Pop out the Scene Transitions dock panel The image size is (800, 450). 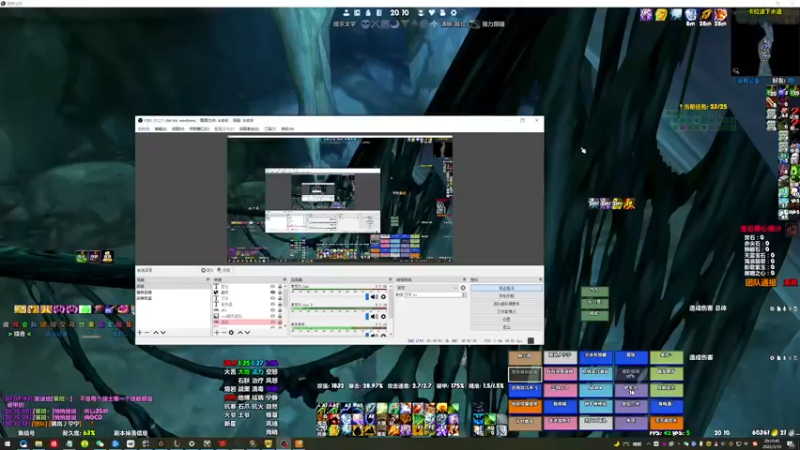coord(464,280)
